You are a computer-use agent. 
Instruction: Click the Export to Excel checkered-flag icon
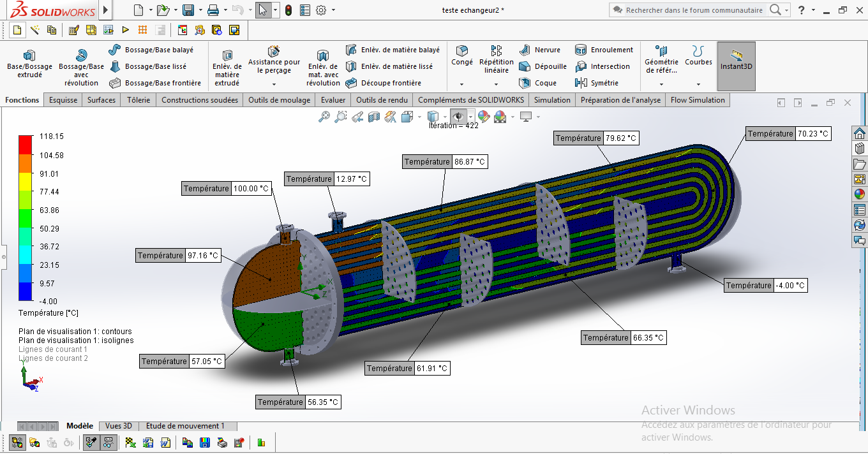131,442
